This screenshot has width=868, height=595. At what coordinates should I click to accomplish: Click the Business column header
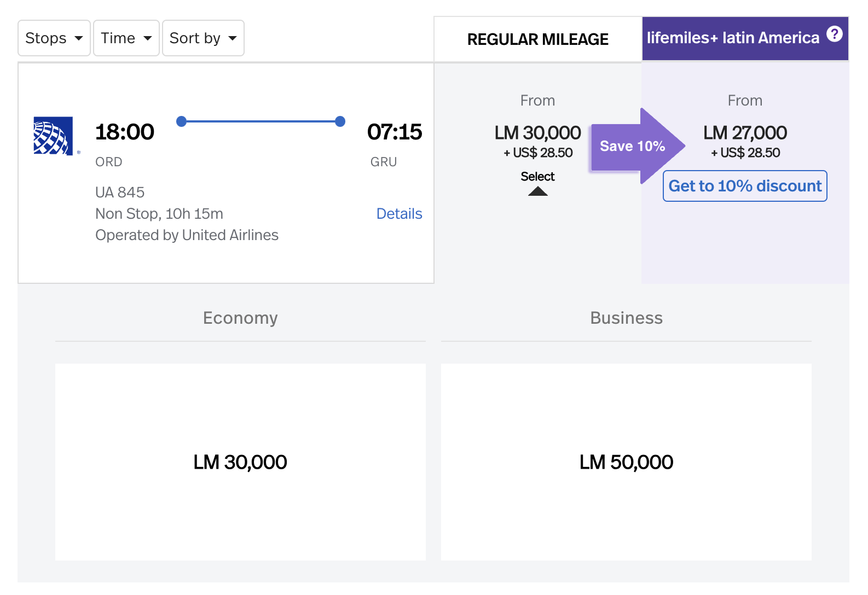click(626, 318)
